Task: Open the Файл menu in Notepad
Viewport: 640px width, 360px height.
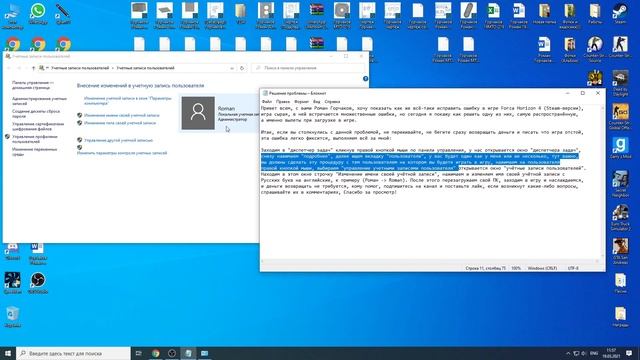Action: (267, 102)
